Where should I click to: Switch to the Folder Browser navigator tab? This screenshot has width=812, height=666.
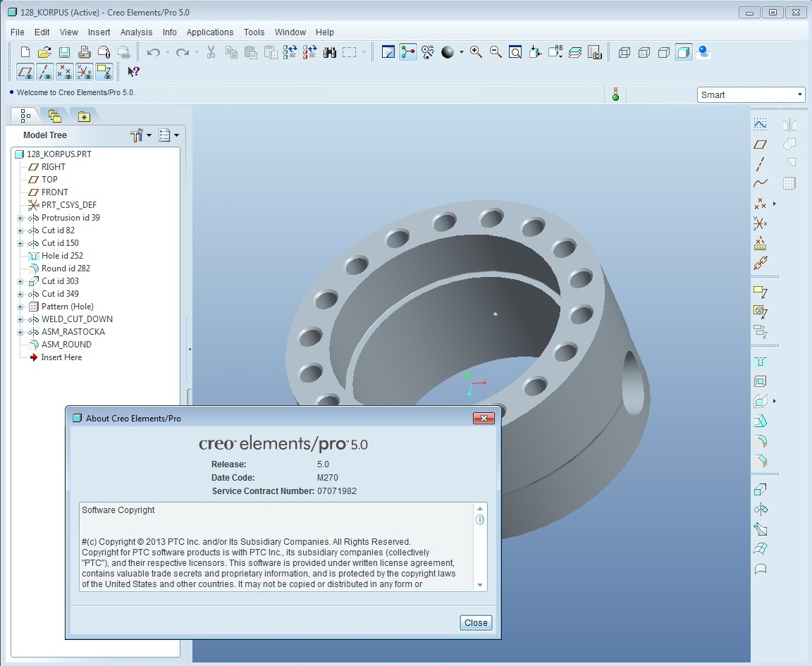pos(54,116)
